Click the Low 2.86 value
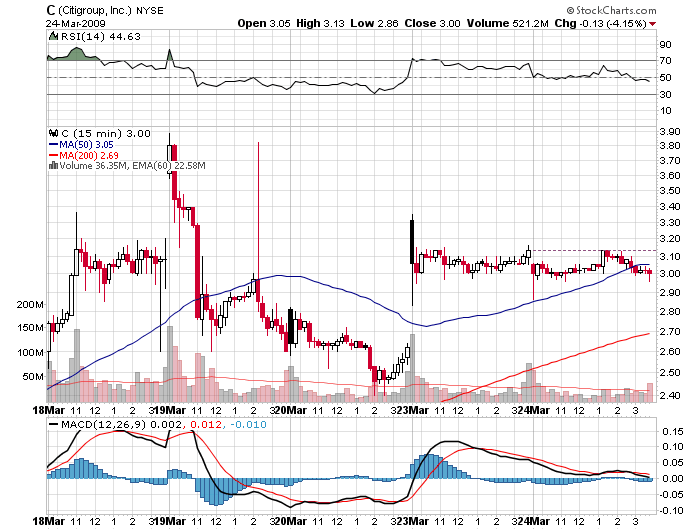The height and width of the screenshot is (530, 700). 374,23
